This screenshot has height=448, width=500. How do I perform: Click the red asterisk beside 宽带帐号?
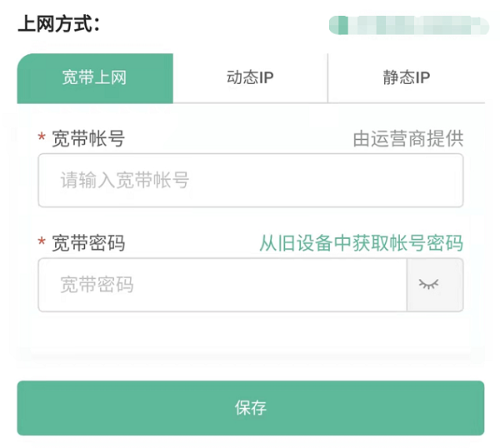tap(42, 138)
